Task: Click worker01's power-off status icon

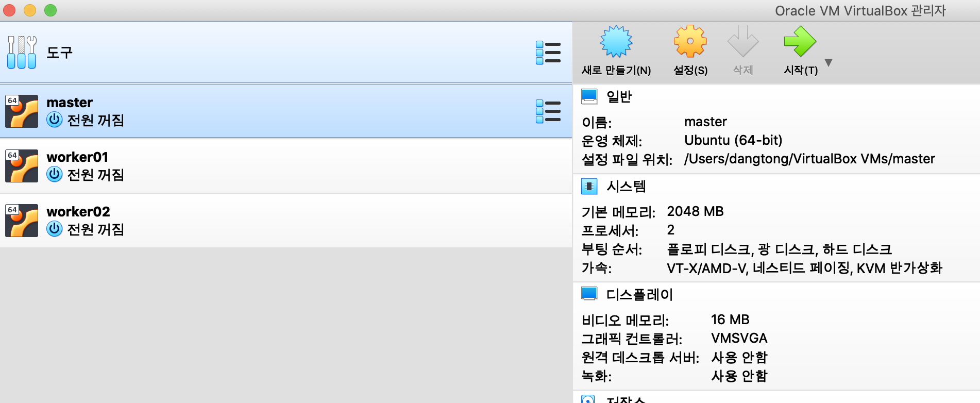Action: point(54,174)
